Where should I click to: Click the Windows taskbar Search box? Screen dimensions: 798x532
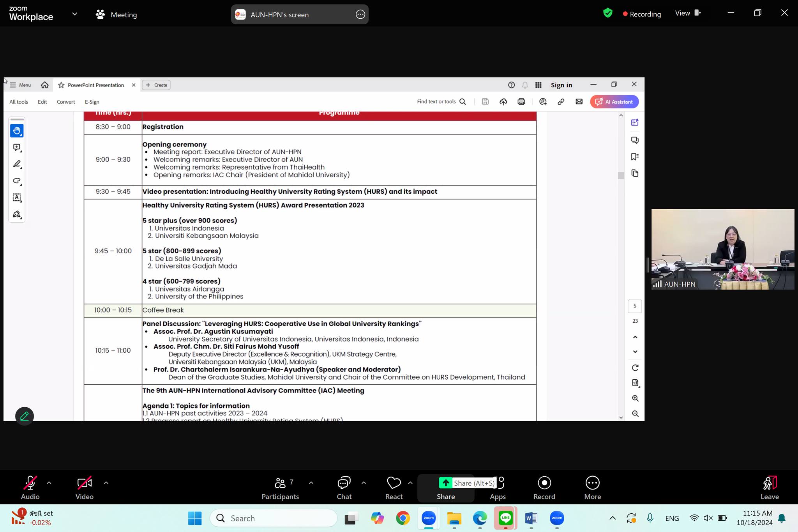pos(274,518)
